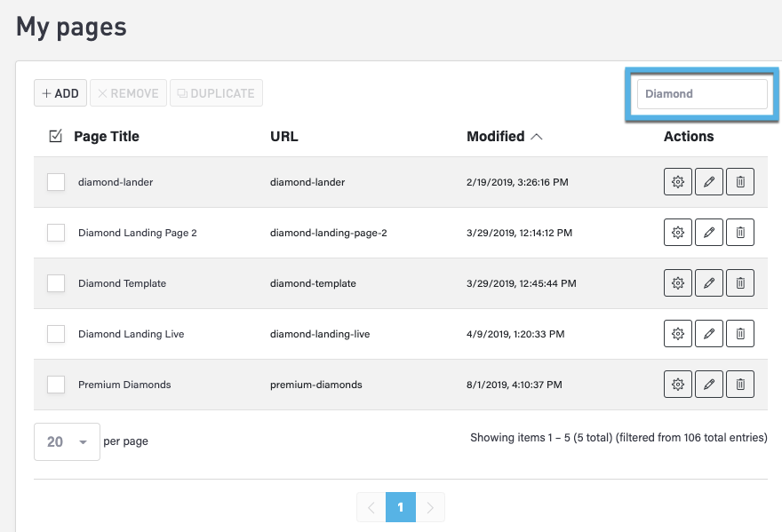The width and height of the screenshot is (782, 532).
Task: Toggle select-all checkbox in table header
Action: coord(55,136)
